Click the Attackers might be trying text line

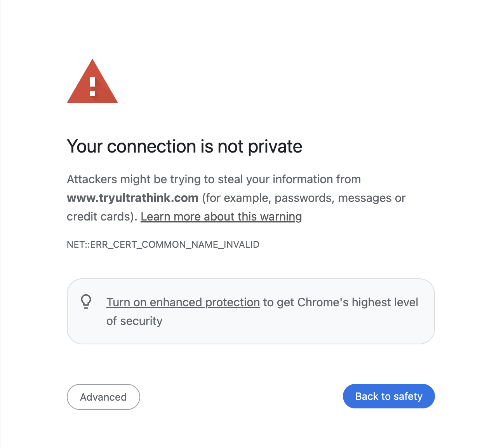point(214,179)
